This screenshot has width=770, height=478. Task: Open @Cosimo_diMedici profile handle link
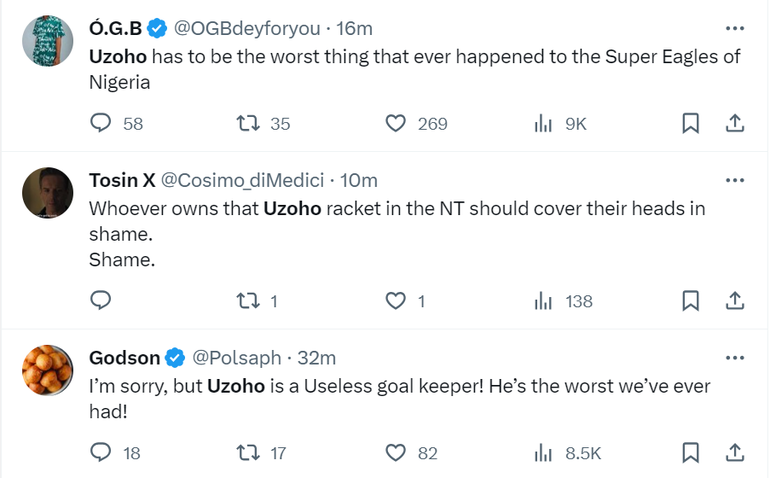click(x=243, y=180)
